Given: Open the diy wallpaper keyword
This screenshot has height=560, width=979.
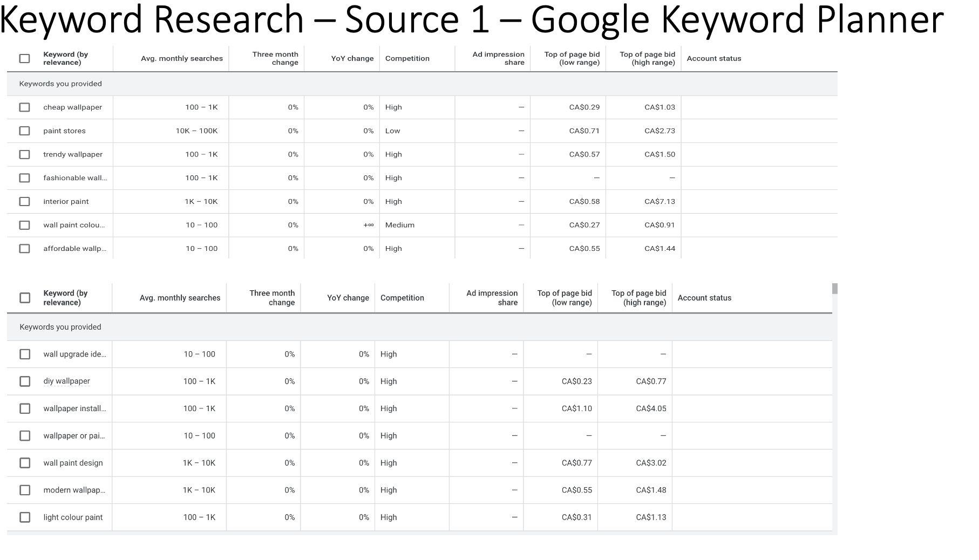Looking at the screenshot, I should (66, 381).
